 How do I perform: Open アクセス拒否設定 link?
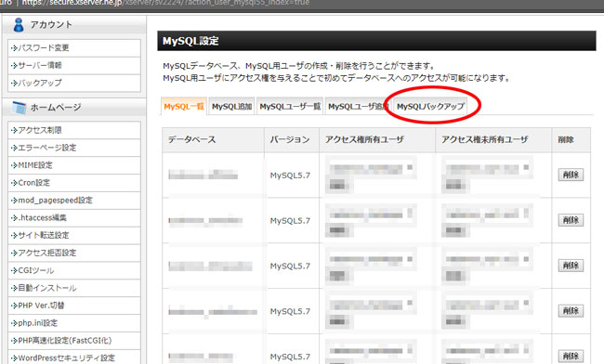(x=74, y=253)
